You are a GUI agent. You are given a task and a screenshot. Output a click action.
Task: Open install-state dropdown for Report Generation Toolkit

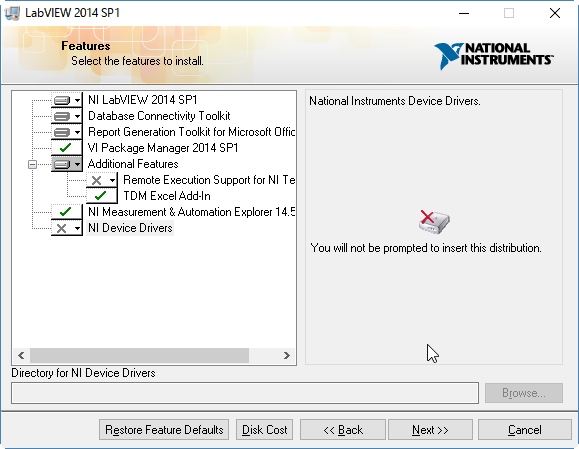pyautogui.click(x=77, y=132)
